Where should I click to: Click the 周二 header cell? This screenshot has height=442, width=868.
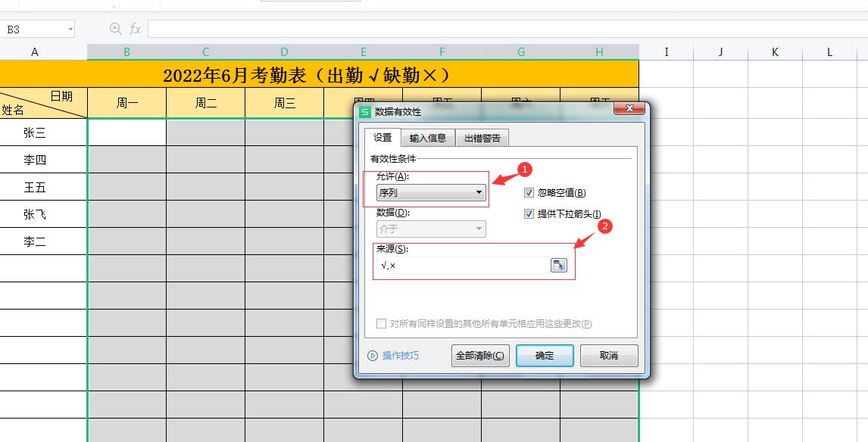(x=205, y=103)
